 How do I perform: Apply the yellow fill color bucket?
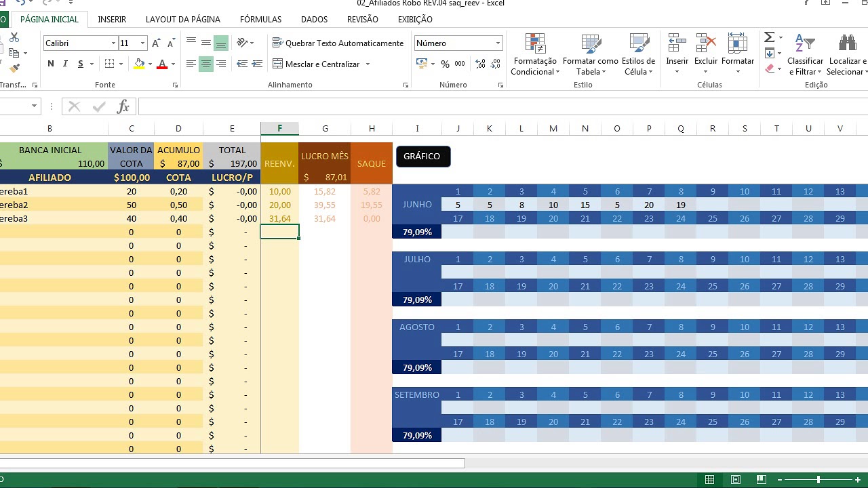[139, 64]
